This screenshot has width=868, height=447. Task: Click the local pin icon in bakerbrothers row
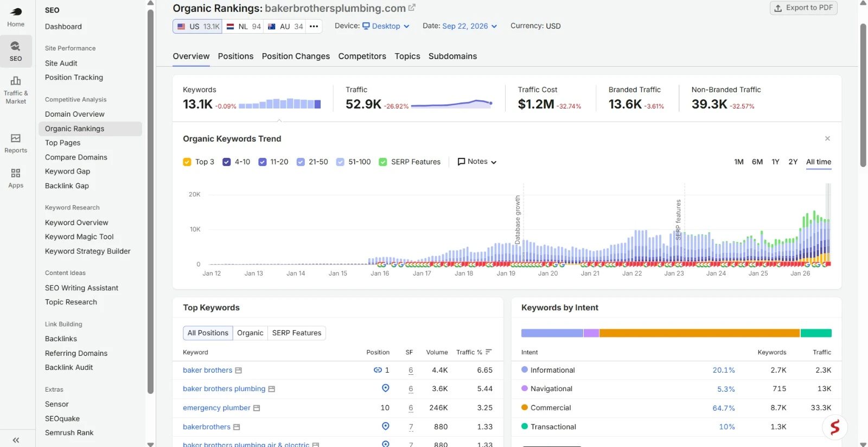point(386,426)
